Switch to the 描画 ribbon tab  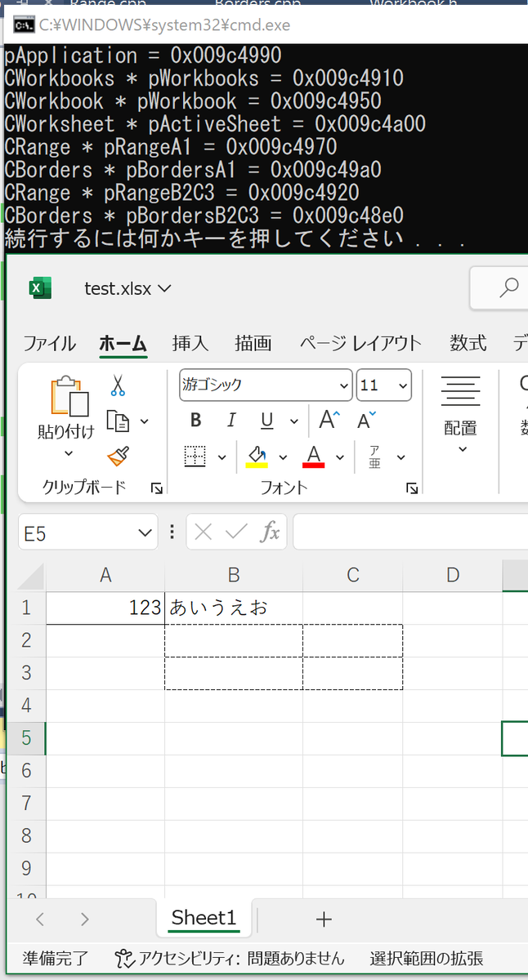point(253,343)
